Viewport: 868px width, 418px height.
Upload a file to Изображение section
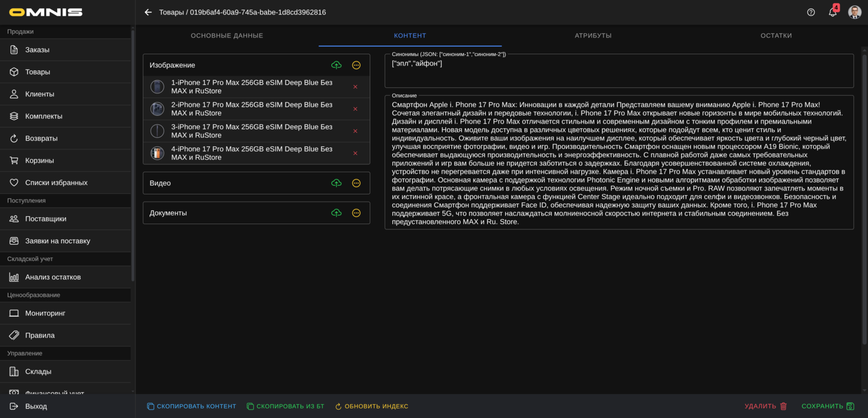click(336, 65)
